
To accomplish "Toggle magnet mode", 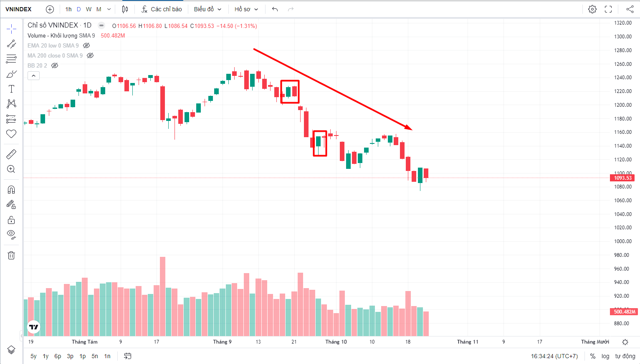I will [11, 190].
